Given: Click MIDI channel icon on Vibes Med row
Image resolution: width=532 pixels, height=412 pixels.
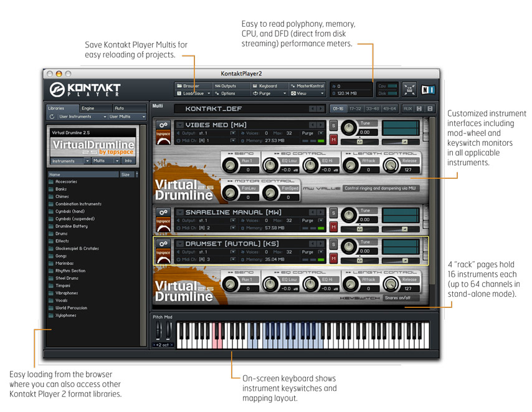Looking at the screenshot, I should pos(178,140).
